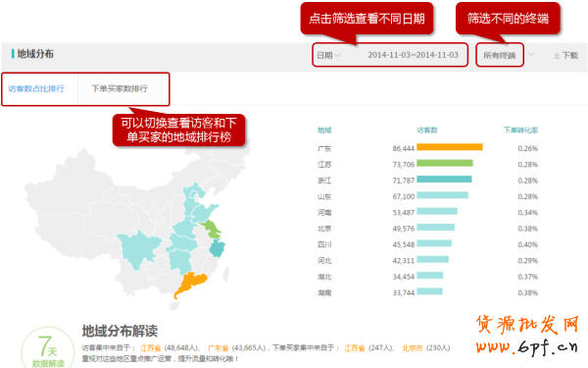The width and height of the screenshot is (588, 368).
Task: Click the light-blue Sichuan province on map
Action: click(138, 248)
